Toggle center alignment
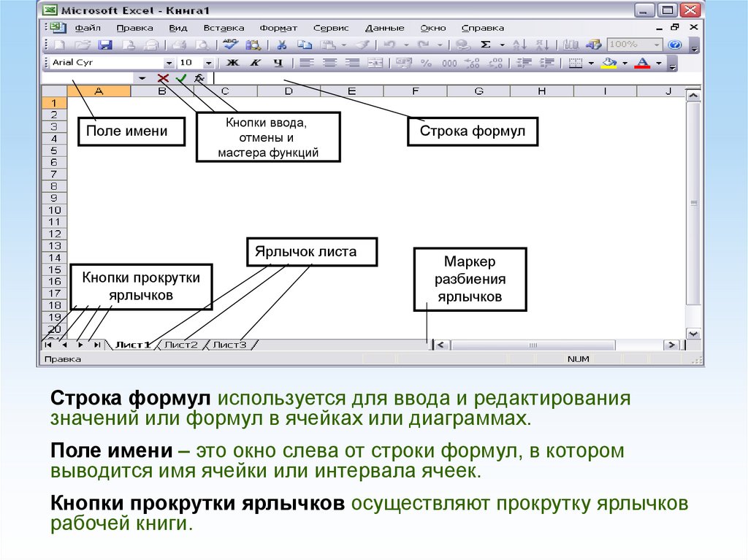Image resolution: width=748 pixels, height=560 pixels. (329, 63)
